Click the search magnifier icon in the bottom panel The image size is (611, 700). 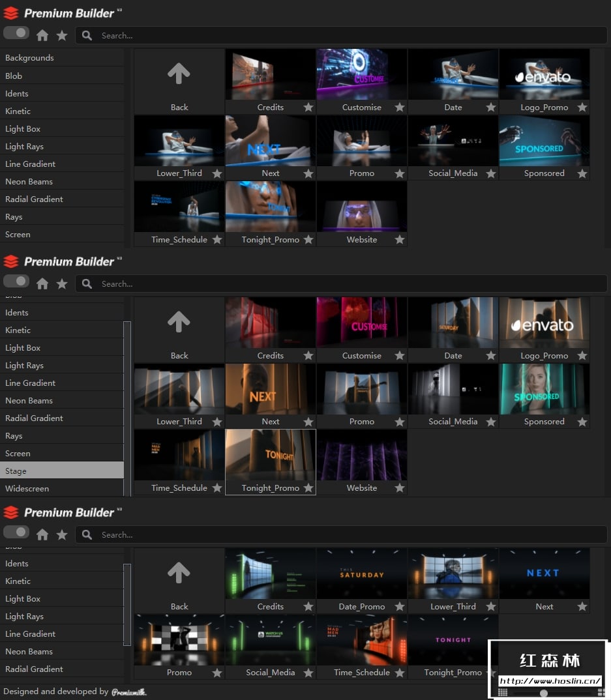coord(87,534)
